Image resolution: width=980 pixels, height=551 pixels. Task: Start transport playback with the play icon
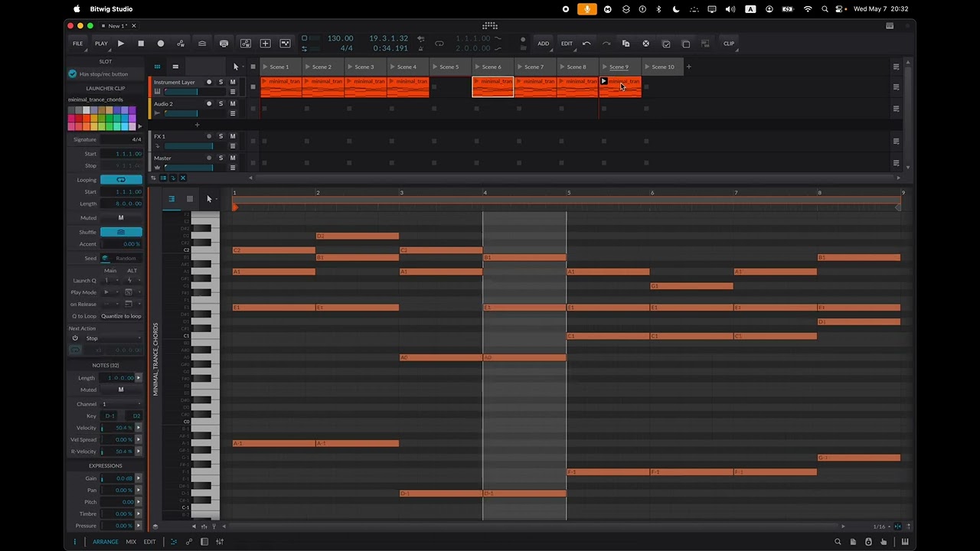point(121,44)
